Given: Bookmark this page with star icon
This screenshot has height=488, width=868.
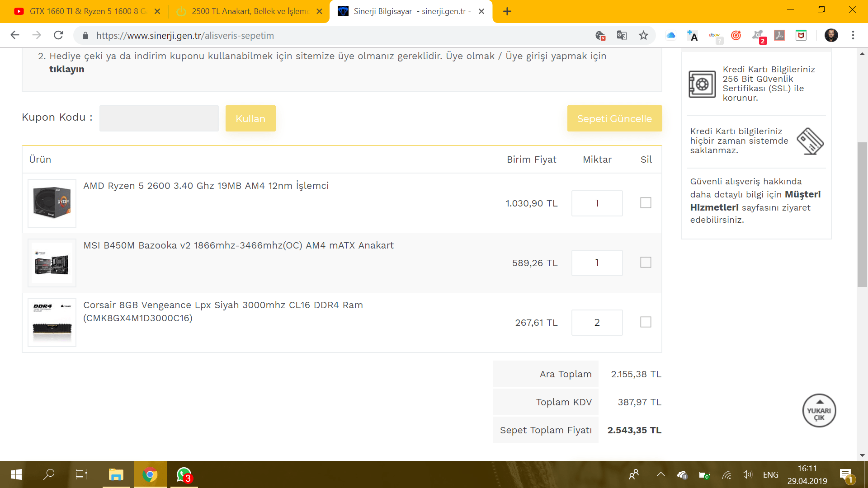Looking at the screenshot, I should [x=643, y=35].
